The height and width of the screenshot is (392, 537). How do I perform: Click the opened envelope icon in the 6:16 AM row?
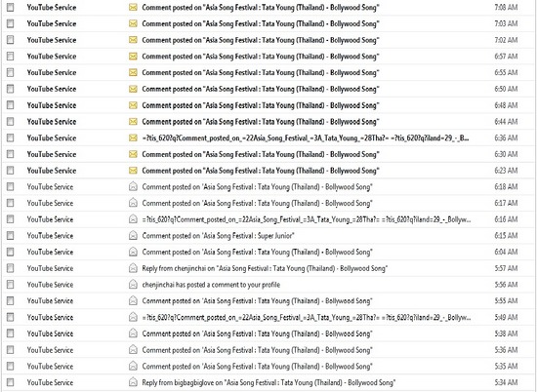[133, 219]
